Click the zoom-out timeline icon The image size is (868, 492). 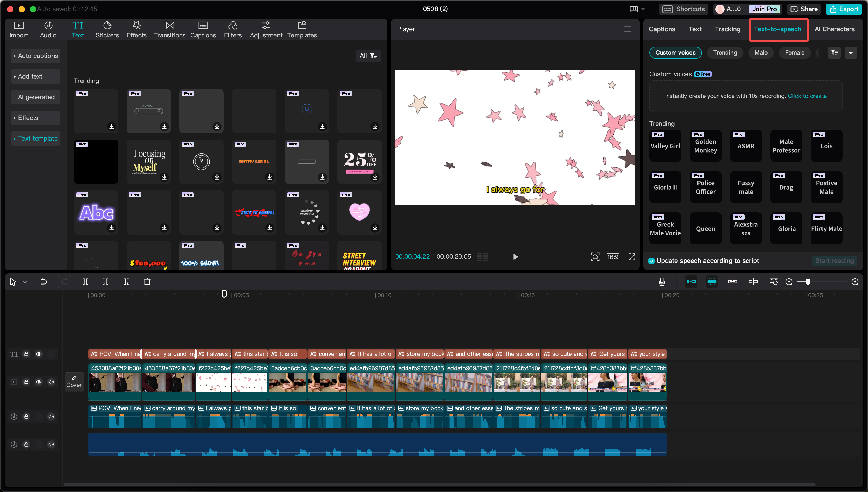789,282
